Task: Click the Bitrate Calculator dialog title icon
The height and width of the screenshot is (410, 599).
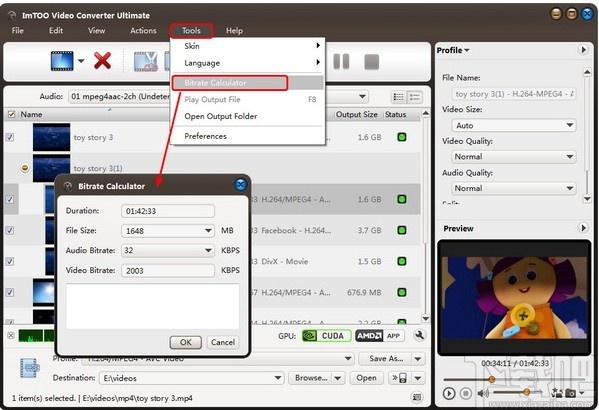Action: tap(68, 186)
